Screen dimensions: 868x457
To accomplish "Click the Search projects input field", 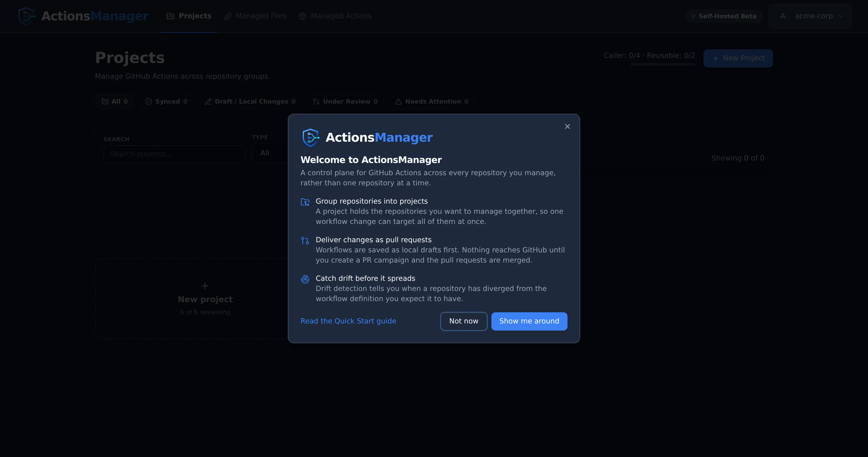I will coord(175,154).
